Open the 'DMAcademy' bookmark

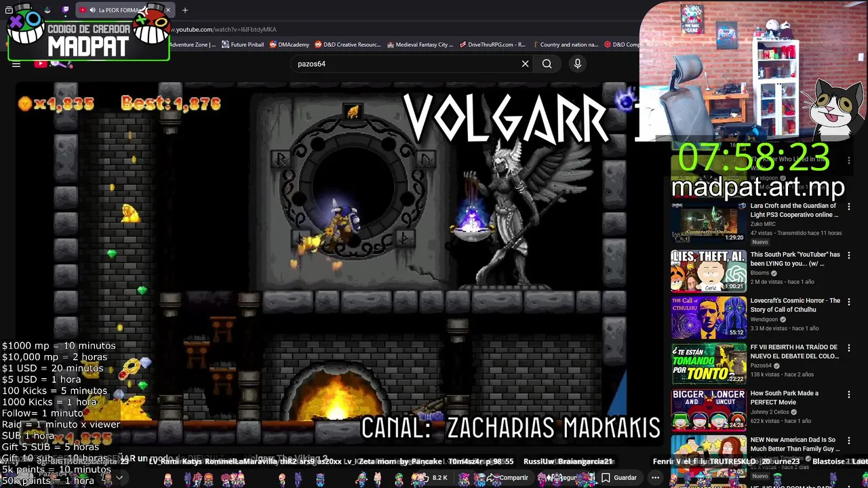click(290, 45)
